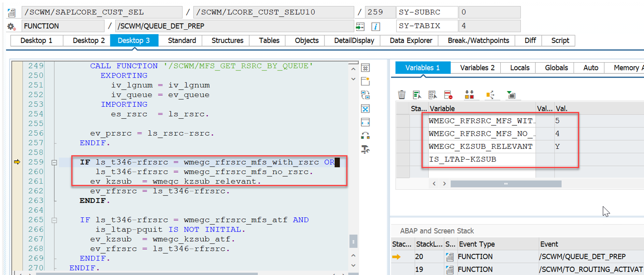Viewport: 644px width, 275px height.
Task: Set breakpoint margin at line 261
Action: 17,181
